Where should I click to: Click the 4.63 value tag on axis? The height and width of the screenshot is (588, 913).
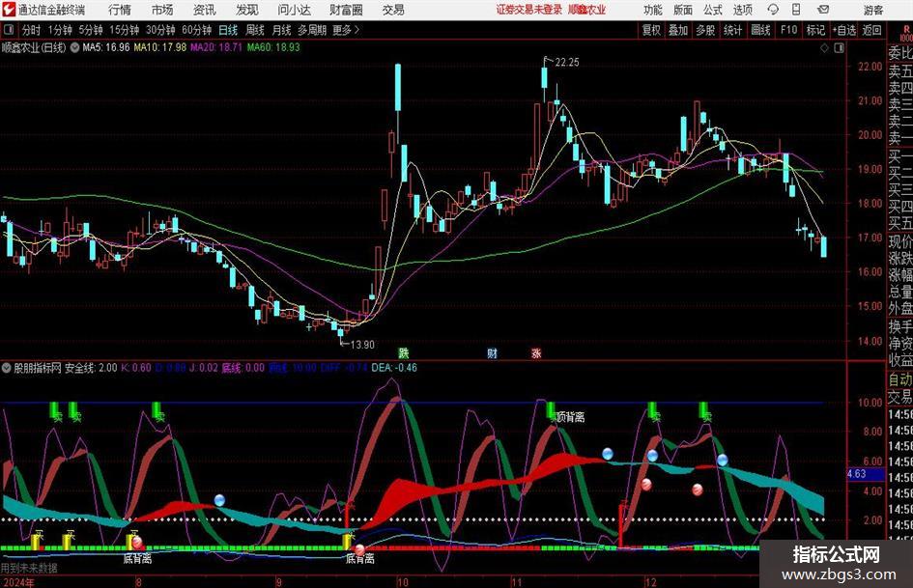click(857, 474)
